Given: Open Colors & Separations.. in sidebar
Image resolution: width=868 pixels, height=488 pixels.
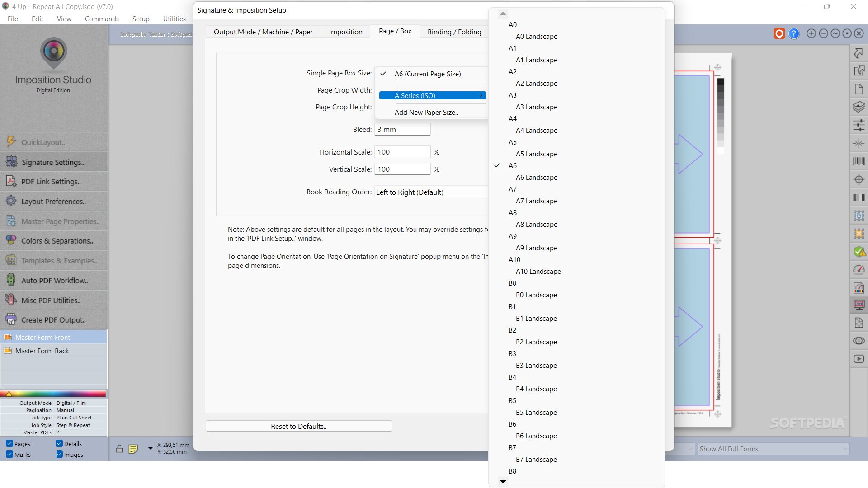Looking at the screenshot, I should click(54, 241).
